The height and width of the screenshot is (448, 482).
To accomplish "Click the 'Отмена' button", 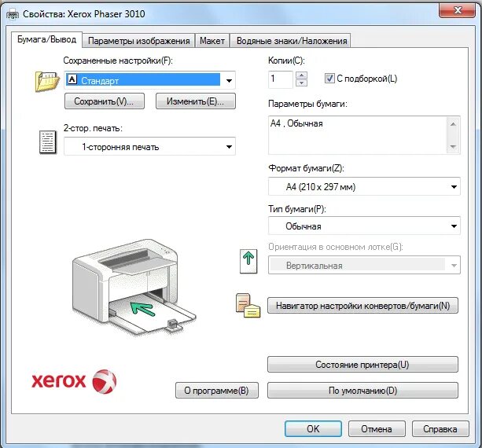I will (377, 428).
